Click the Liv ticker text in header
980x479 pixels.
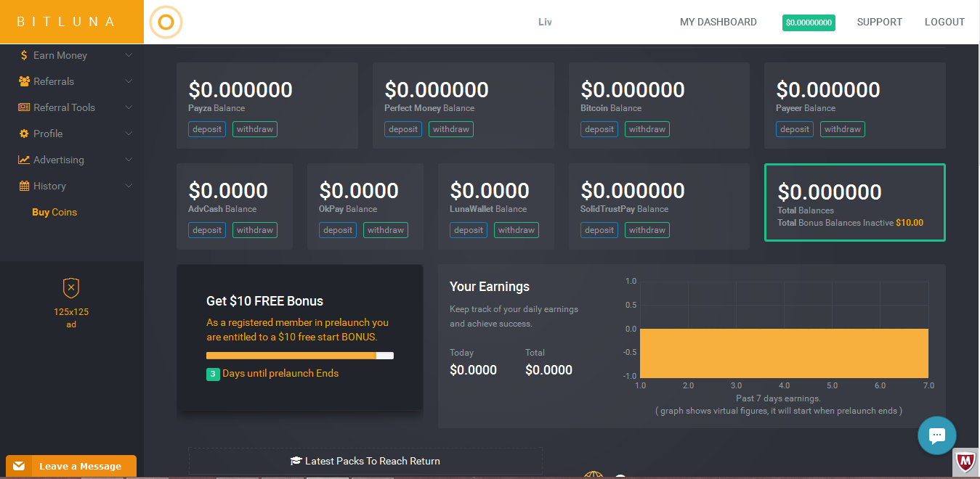(x=545, y=22)
